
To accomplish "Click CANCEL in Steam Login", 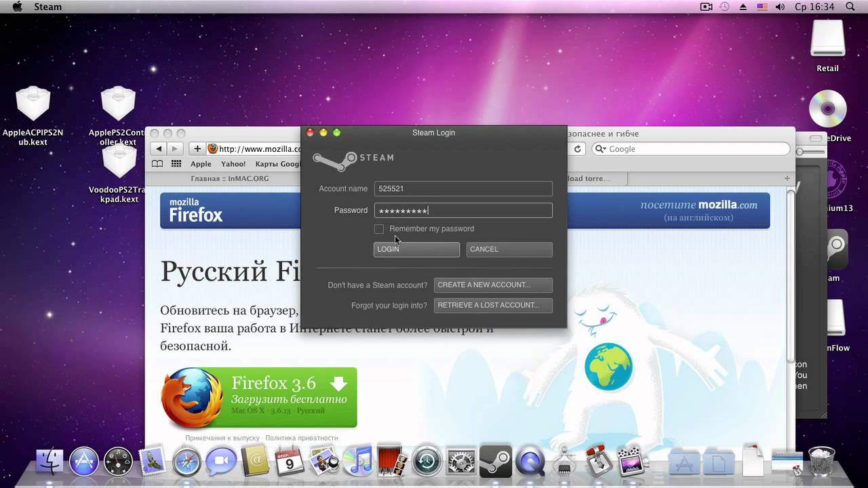I will coord(509,249).
